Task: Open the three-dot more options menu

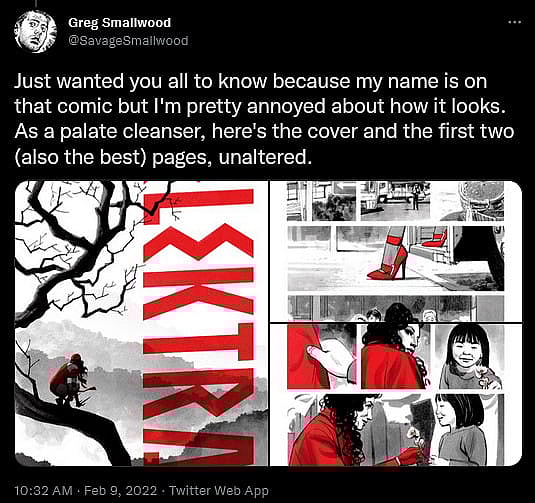Action: click(x=515, y=23)
